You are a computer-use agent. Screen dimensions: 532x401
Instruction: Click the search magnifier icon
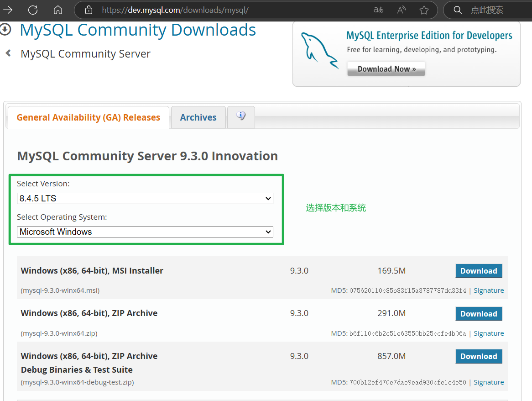[458, 10]
